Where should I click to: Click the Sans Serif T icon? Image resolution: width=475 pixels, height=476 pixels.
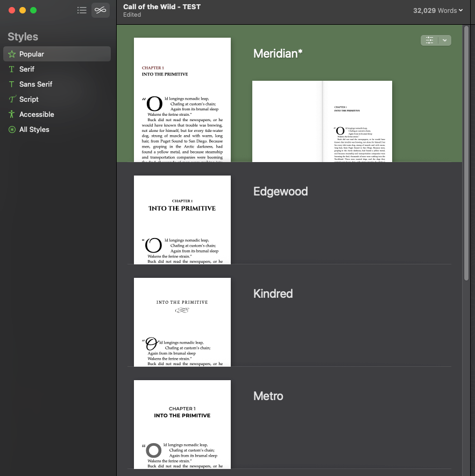(x=11, y=84)
